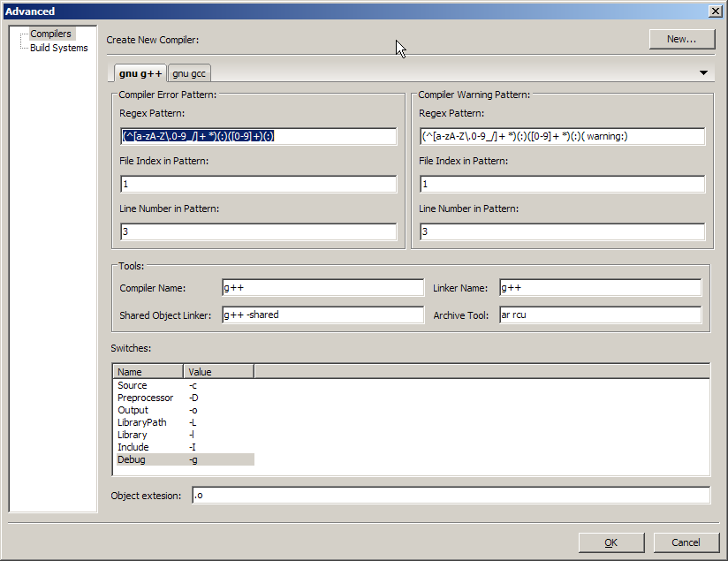Click the New... compiler button

tap(681, 39)
